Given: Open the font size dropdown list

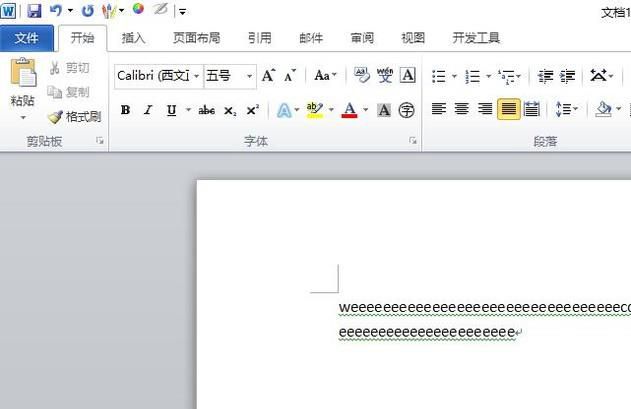Looking at the screenshot, I should click(x=250, y=76).
